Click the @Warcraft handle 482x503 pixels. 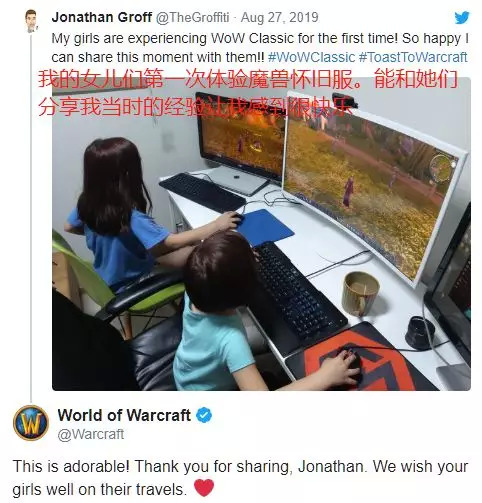pos(91,434)
